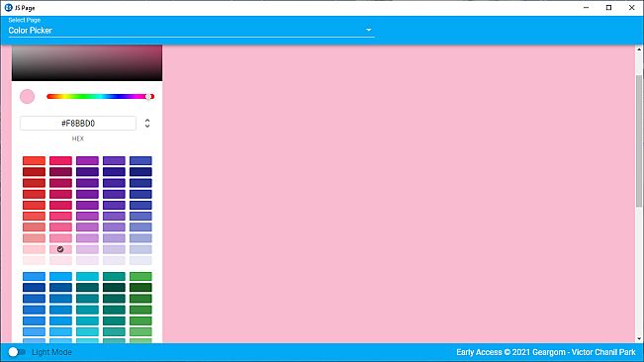Pick the top swatch of the cyan column
Screen dimensions: 644x362
click(87, 276)
